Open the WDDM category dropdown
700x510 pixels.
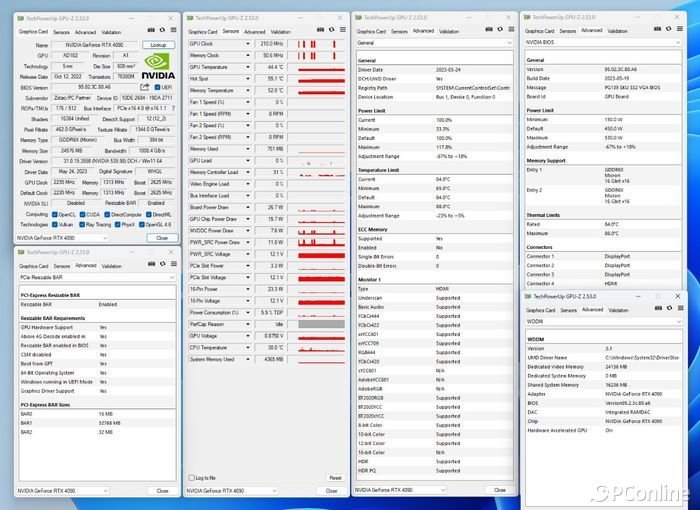click(604, 321)
